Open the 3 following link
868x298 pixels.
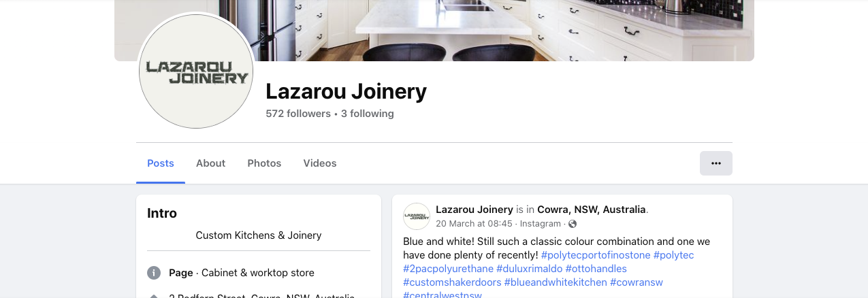point(368,114)
